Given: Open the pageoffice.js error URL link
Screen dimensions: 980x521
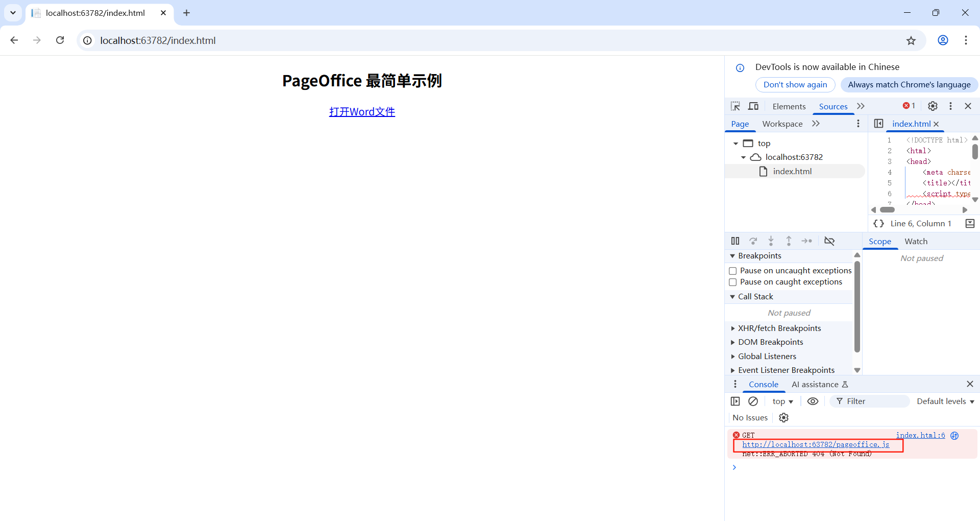Looking at the screenshot, I should [x=816, y=445].
